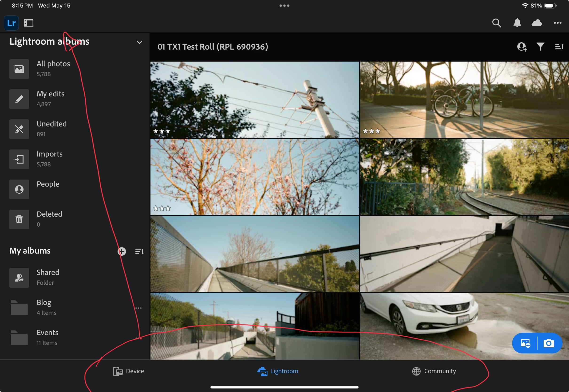Open the Deleted photos trash
The width and height of the screenshot is (569, 392).
click(x=49, y=219)
